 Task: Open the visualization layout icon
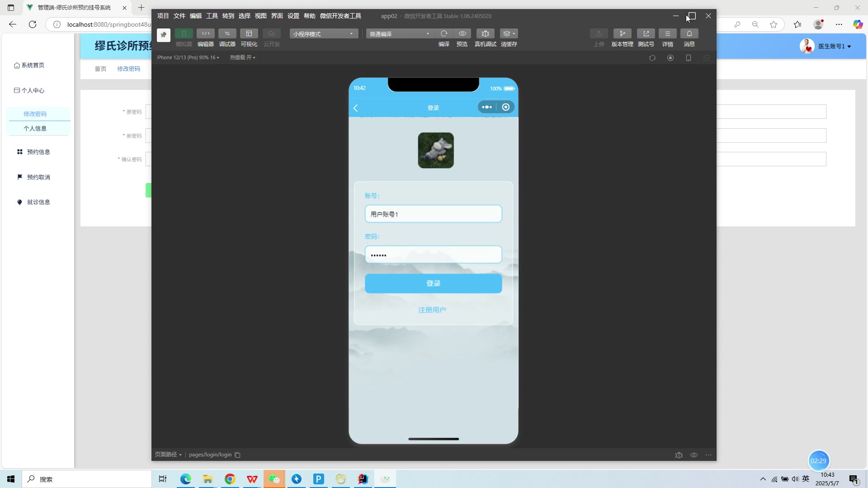(x=249, y=34)
